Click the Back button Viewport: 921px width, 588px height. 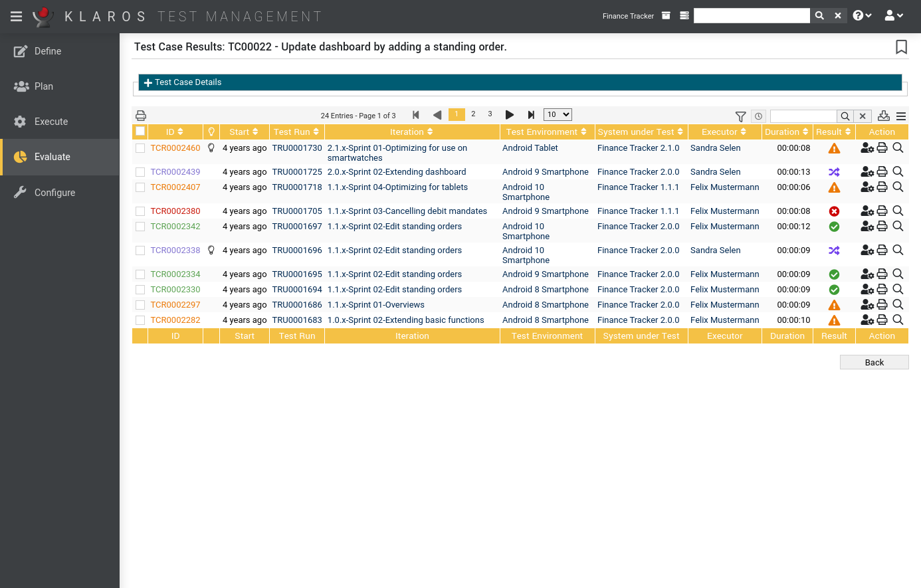pos(874,362)
